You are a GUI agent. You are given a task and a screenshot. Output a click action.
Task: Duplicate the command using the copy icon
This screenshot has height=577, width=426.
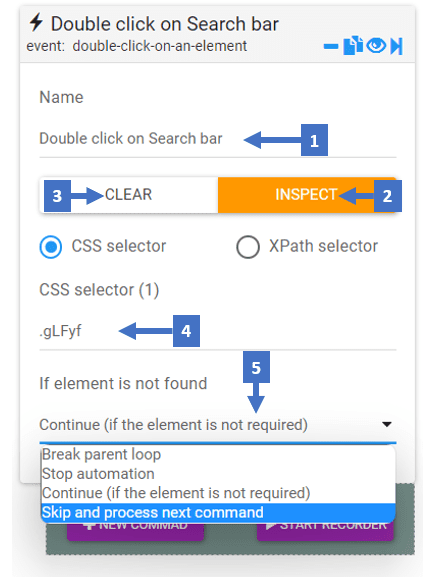(353, 46)
